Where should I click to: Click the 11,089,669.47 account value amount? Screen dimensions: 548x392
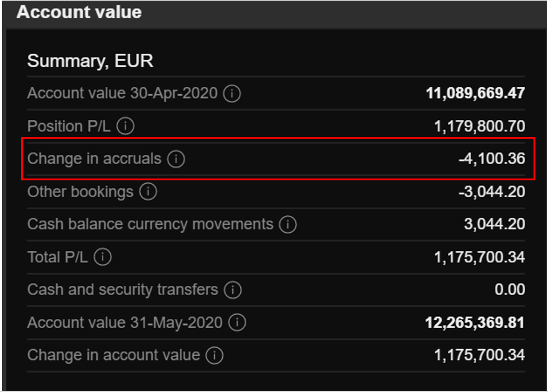475,94
